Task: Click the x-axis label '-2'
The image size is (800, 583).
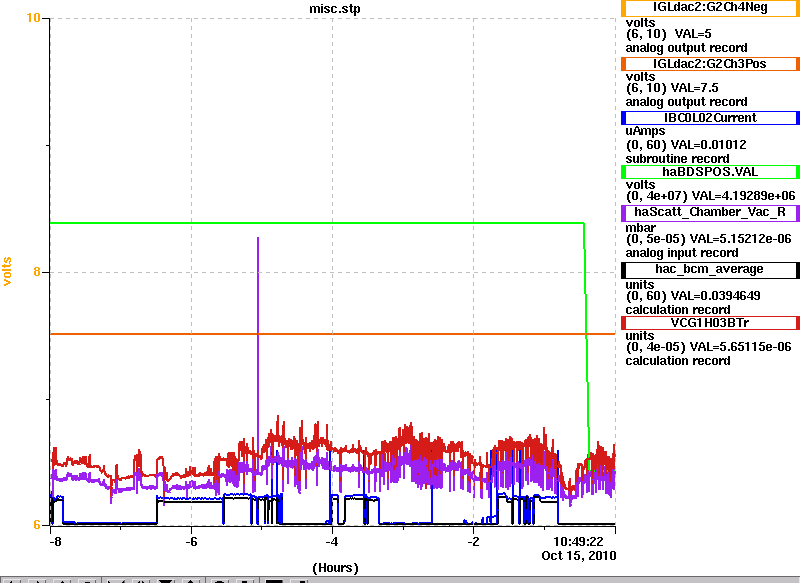Action: [473, 541]
